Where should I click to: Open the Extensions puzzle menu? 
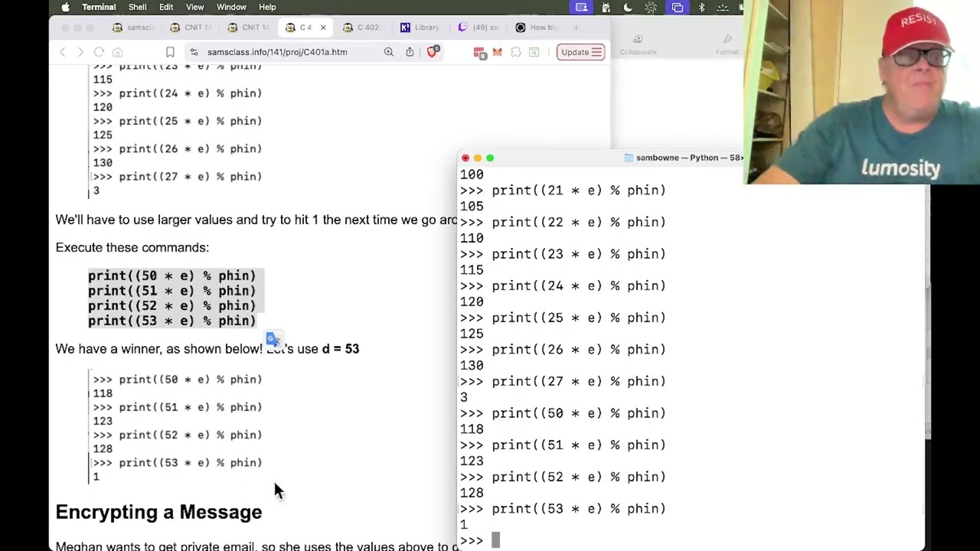[516, 52]
